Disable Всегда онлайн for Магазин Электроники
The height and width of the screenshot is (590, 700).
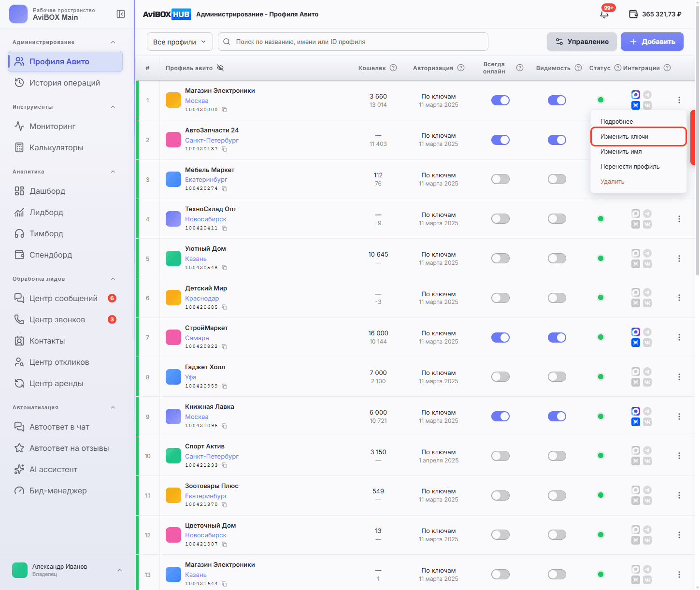tap(500, 100)
